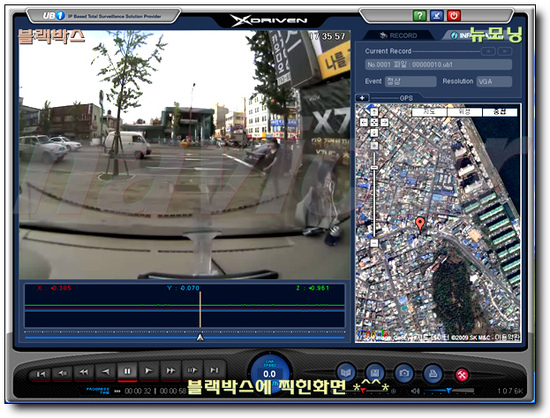Mute the audio via the speaker icon
Image resolution: width=550 pixels, height=418 pixels.
click(x=415, y=391)
